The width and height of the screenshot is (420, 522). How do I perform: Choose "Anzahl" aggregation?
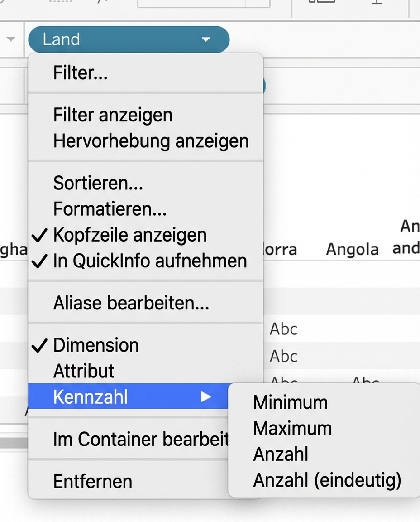(x=280, y=454)
